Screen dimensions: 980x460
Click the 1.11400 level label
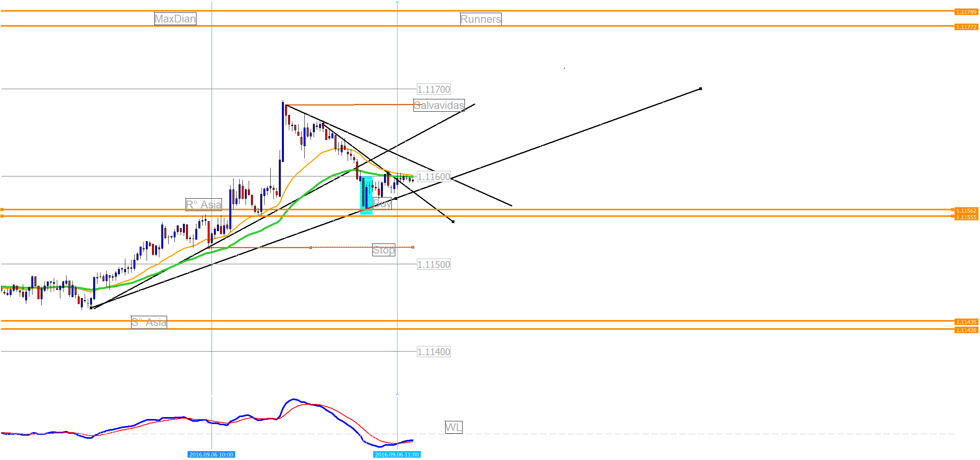[434, 352]
